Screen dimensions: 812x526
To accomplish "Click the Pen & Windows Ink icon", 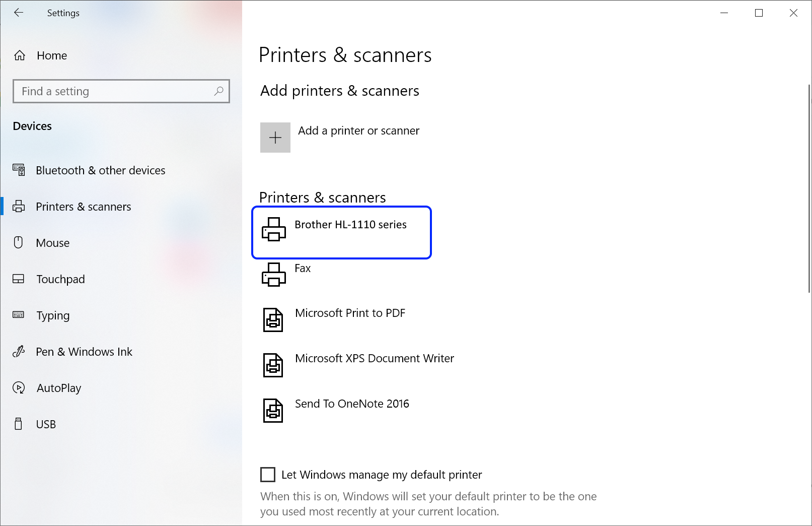I will pyautogui.click(x=19, y=351).
